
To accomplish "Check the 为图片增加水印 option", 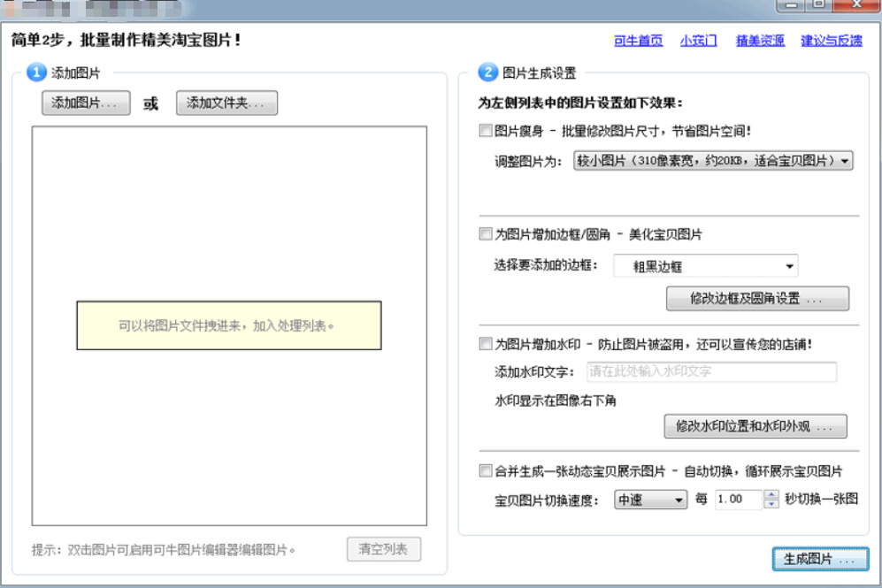I will coord(486,343).
